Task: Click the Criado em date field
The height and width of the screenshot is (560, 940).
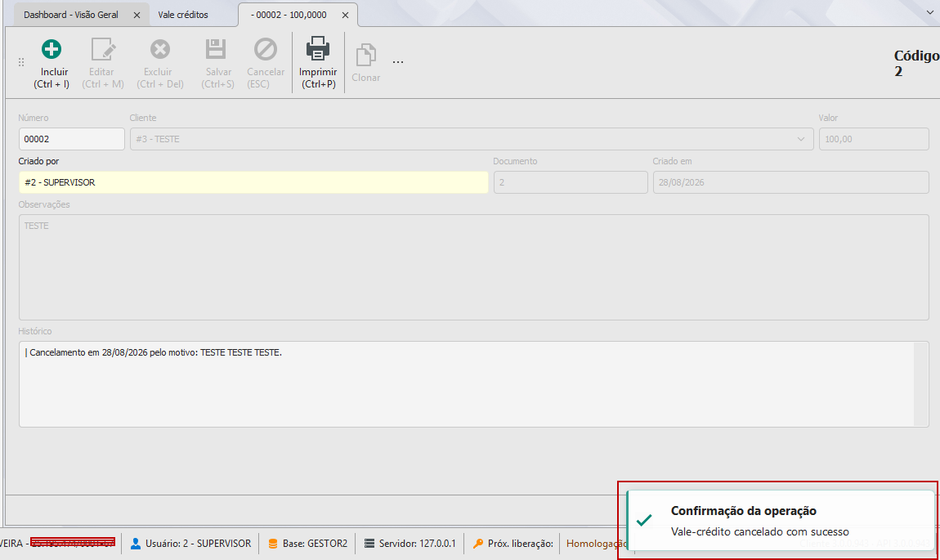Action: coord(790,182)
